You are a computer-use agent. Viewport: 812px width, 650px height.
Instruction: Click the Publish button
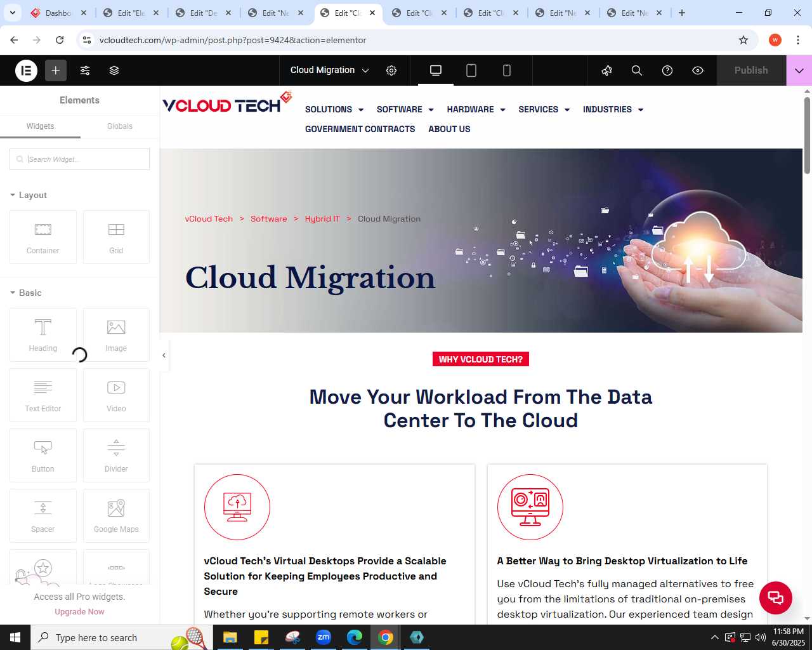pos(751,70)
